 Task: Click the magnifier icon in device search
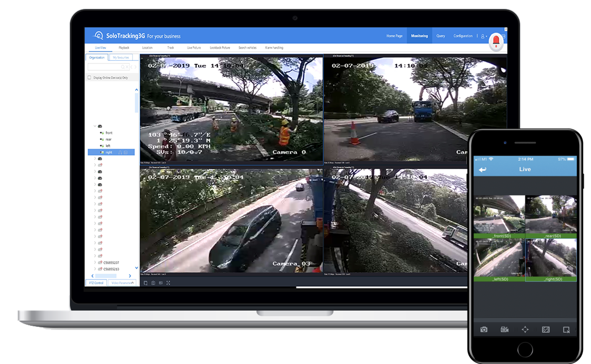pos(123,67)
